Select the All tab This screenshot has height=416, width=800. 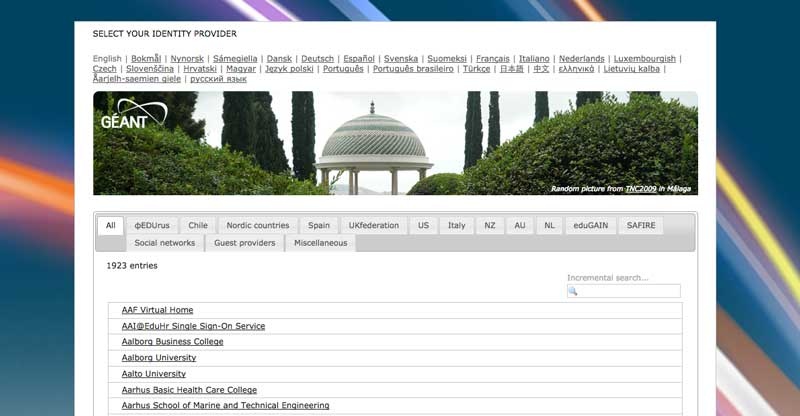point(111,226)
